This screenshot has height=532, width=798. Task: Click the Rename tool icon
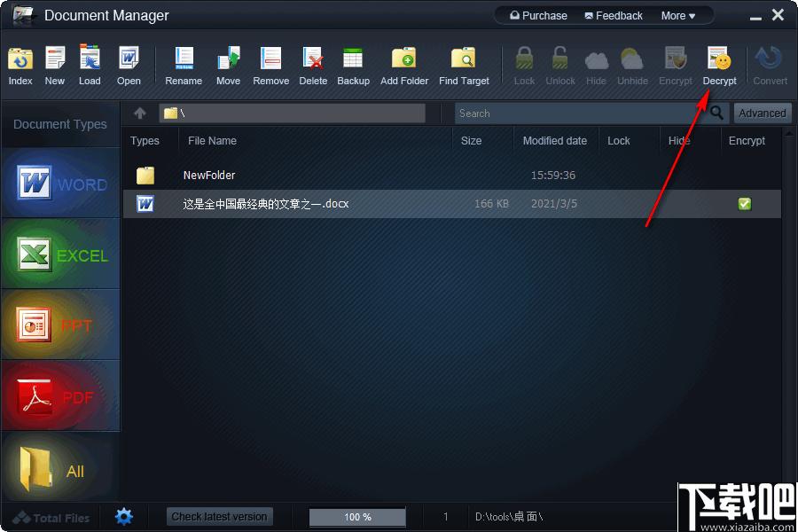point(184,58)
